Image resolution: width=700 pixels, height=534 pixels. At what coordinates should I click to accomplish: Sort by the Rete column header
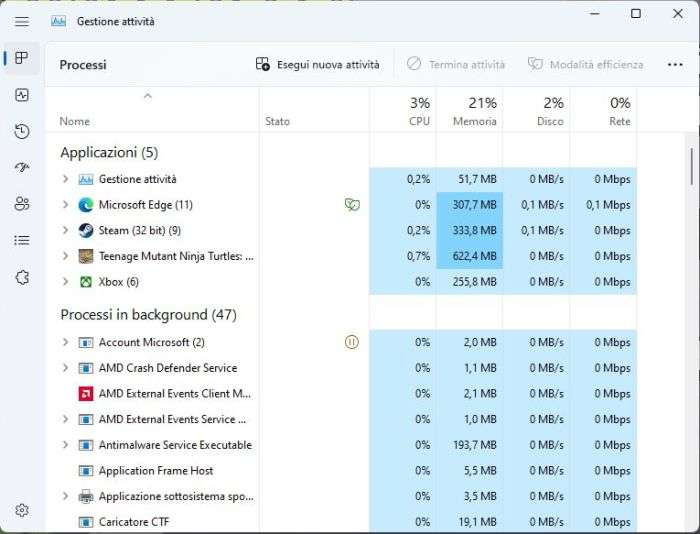[603, 110]
